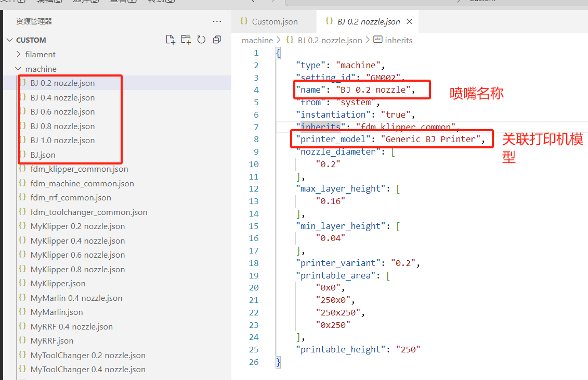Switch to the Custom.json tab

click(275, 21)
